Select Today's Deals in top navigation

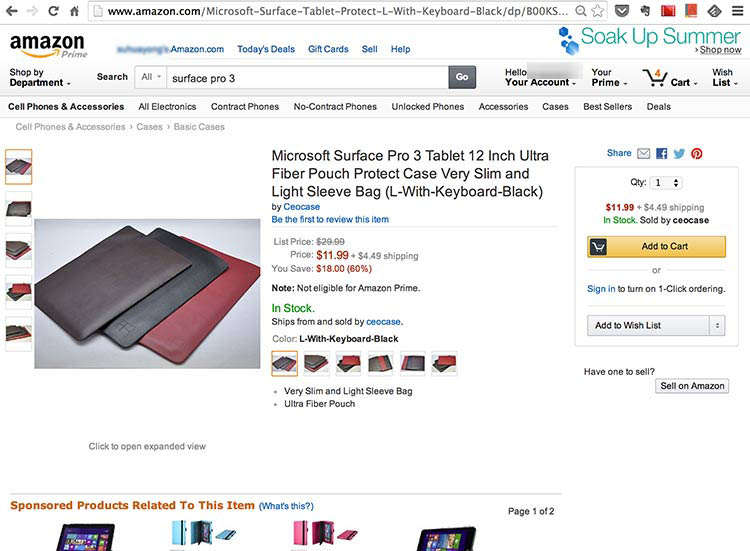[266, 49]
